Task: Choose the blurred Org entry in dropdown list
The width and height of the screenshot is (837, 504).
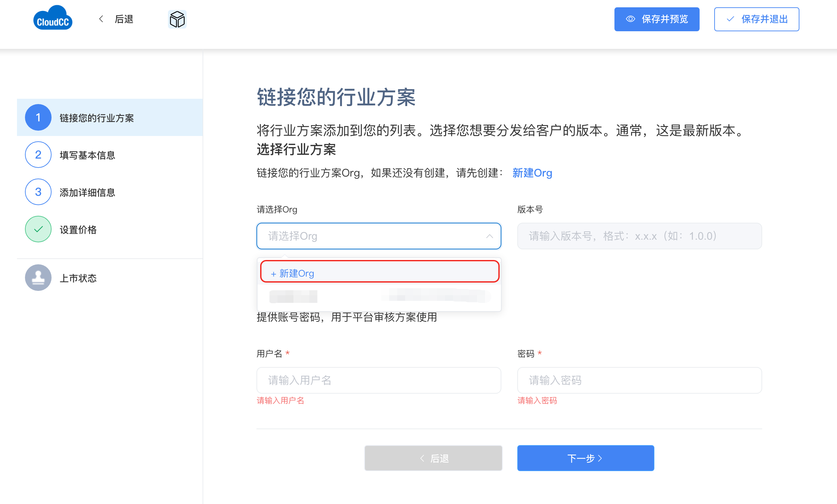Action: pyautogui.click(x=379, y=296)
